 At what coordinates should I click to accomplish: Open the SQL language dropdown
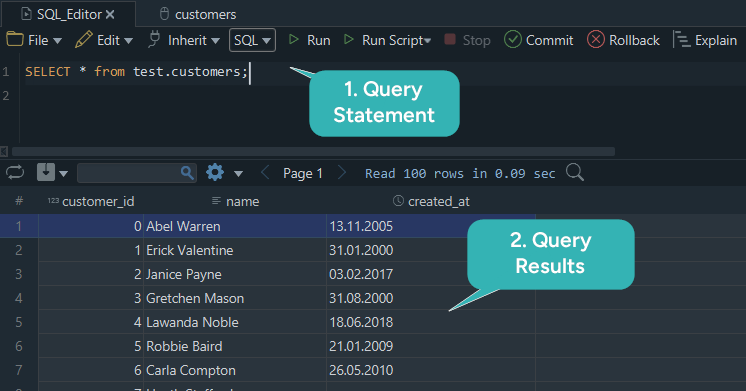[252, 40]
